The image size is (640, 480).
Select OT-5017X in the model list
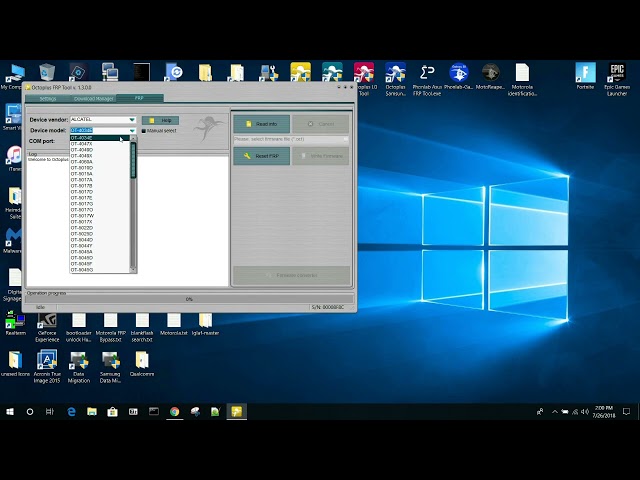point(100,222)
